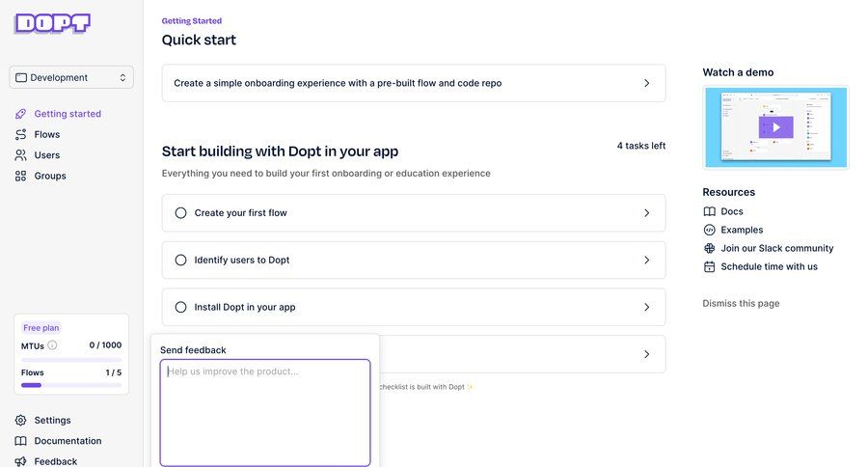This screenshot has height=467, width=868.
Task: Click the Flows usage progress bar
Action: pyautogui.click(x=71, y=385)
